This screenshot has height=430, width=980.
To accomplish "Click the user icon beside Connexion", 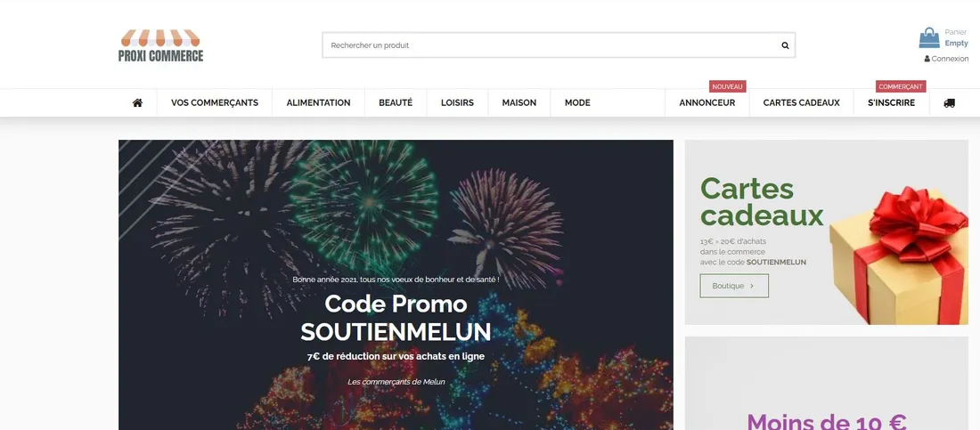I will 927,59.
